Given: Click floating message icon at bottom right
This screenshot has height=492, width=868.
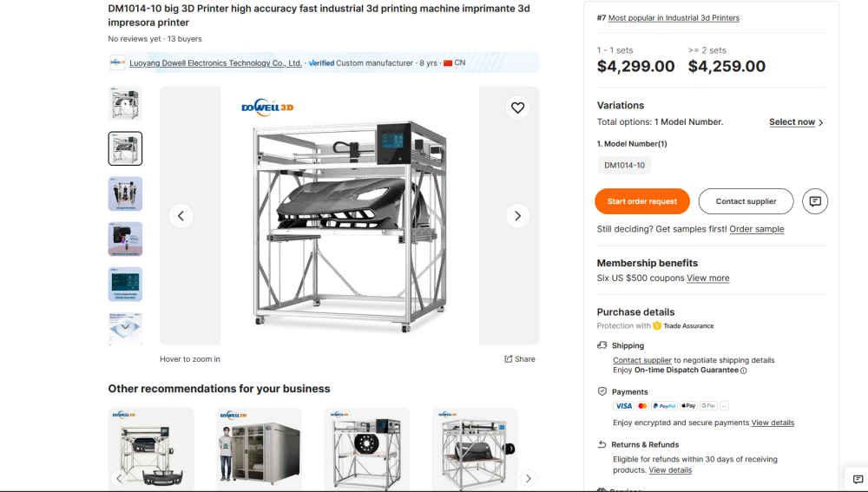Looking at the screenshot, I should pos(858,479).
